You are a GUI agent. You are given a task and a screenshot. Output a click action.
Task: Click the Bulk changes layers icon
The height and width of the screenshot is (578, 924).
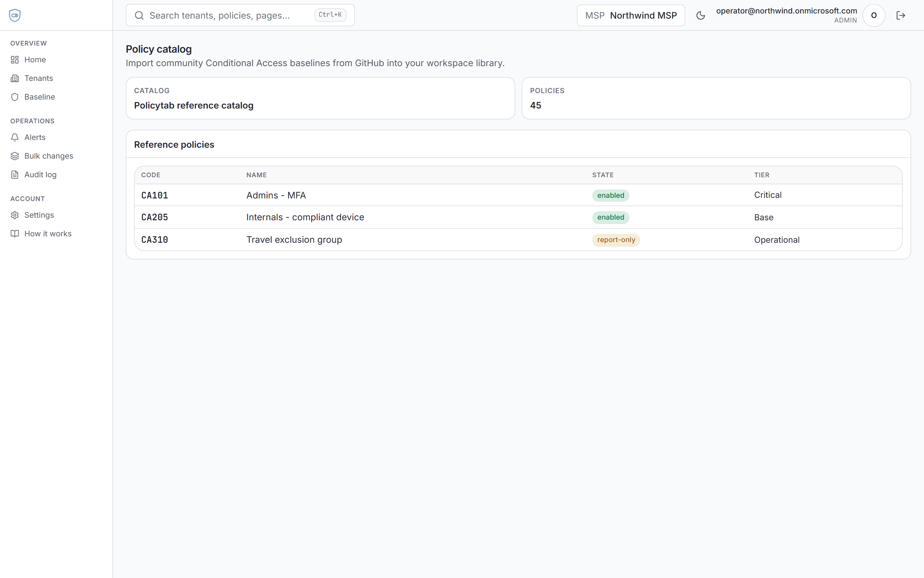pyautogui.click(x=15, y=156)
